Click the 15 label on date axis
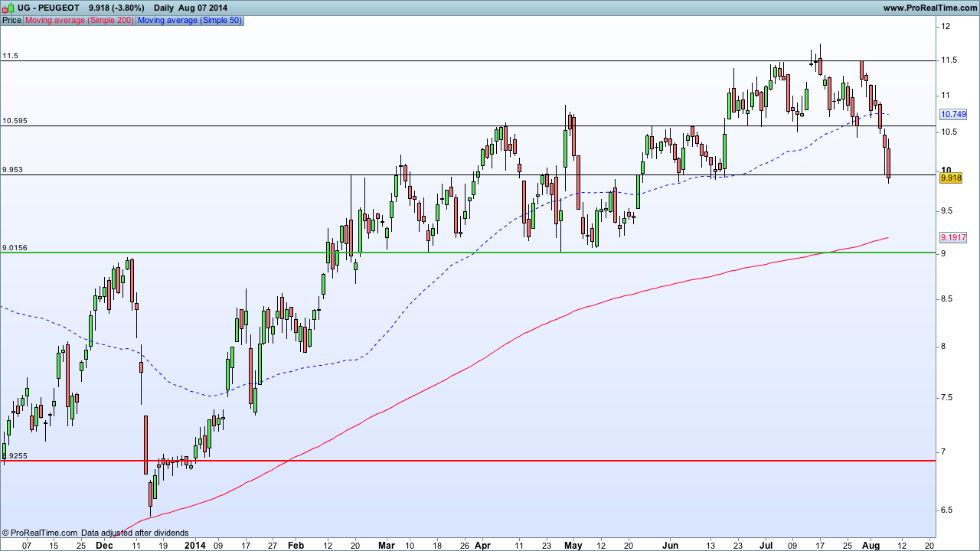The width and height of the screenshot is (980, 551). coord(54,546)
